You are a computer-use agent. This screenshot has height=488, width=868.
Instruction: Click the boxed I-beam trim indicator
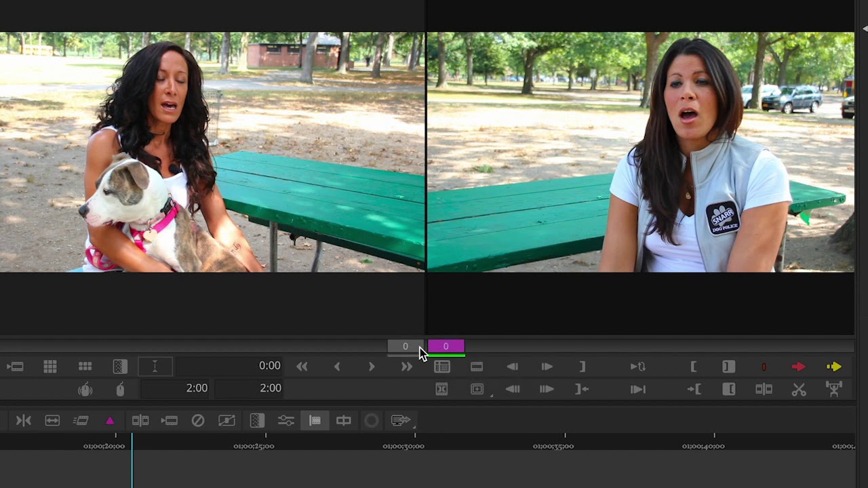click(x=155, y=367)
